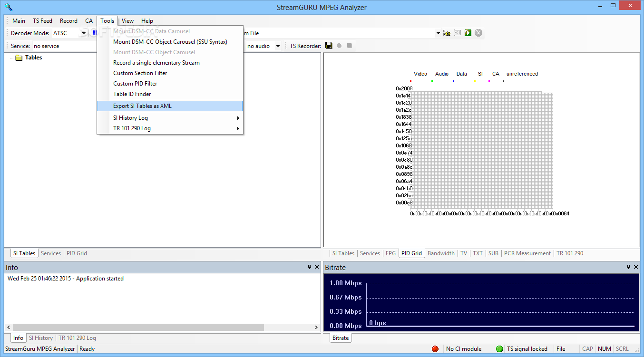
Task: Expand the SI History Log submenu
Action: [170, 118]
